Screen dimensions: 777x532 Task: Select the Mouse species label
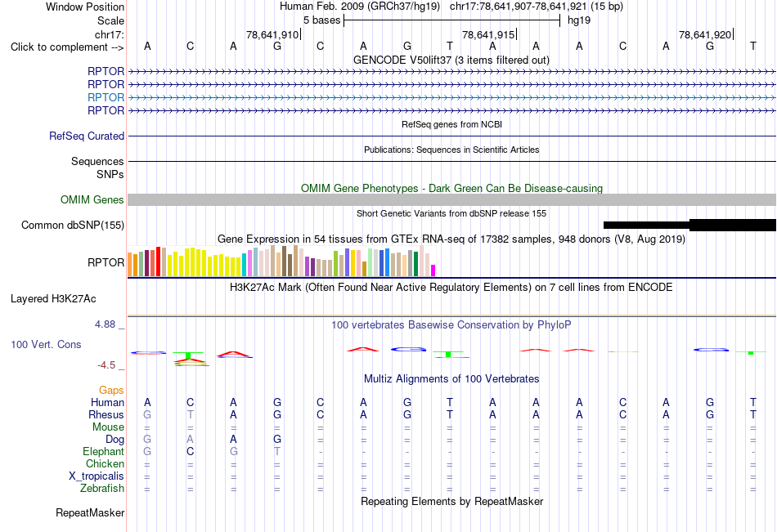click(108, 427)
